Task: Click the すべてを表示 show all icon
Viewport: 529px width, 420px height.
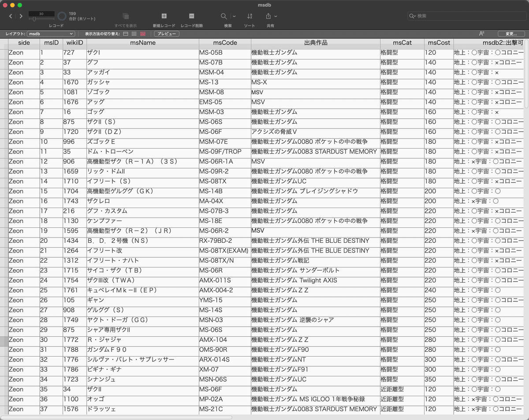Action: (x=126, y=16)
